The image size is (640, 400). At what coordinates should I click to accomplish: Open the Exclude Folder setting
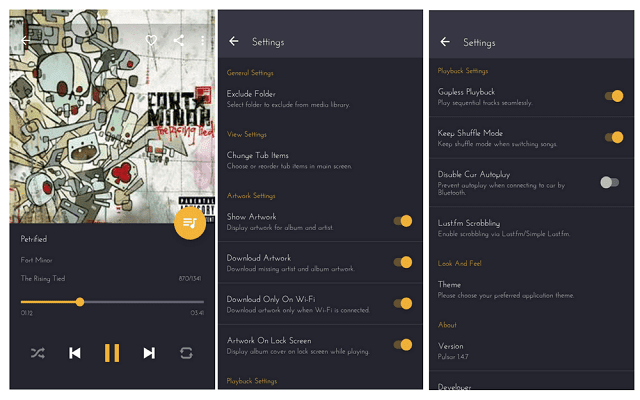coord(320,99)
